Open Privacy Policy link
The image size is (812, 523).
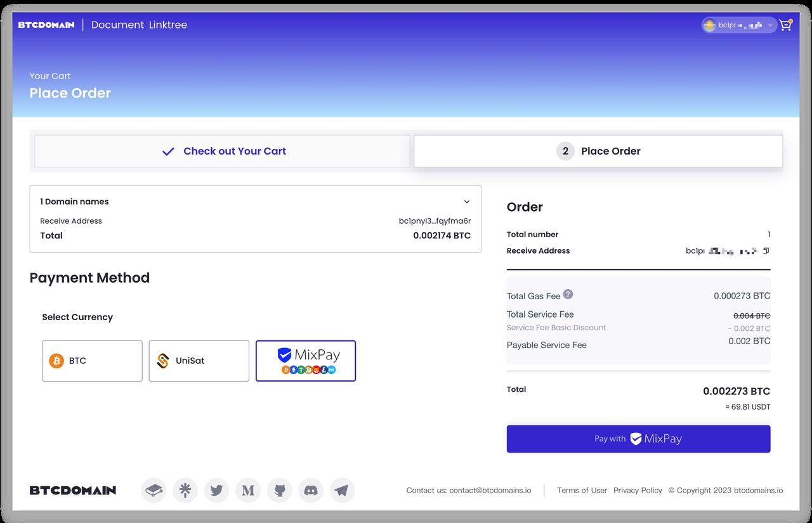(638, 490)
